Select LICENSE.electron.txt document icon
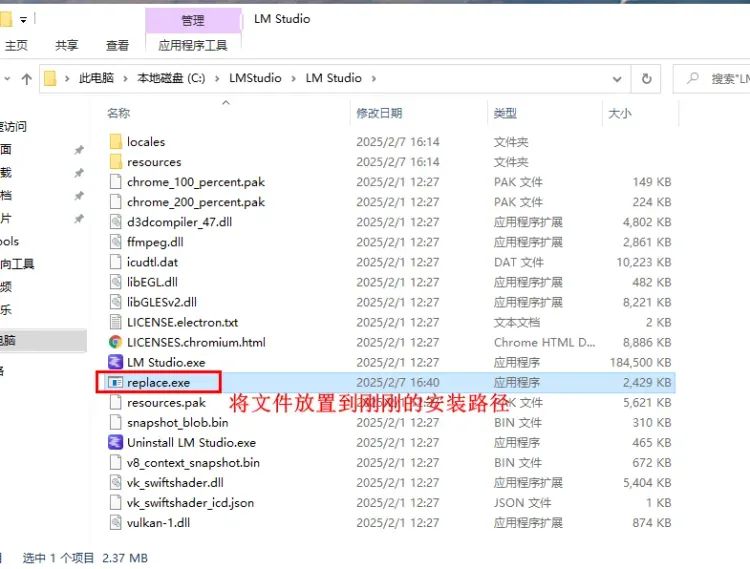This screenshot has width=750, height=569. [x=115, y=322]
